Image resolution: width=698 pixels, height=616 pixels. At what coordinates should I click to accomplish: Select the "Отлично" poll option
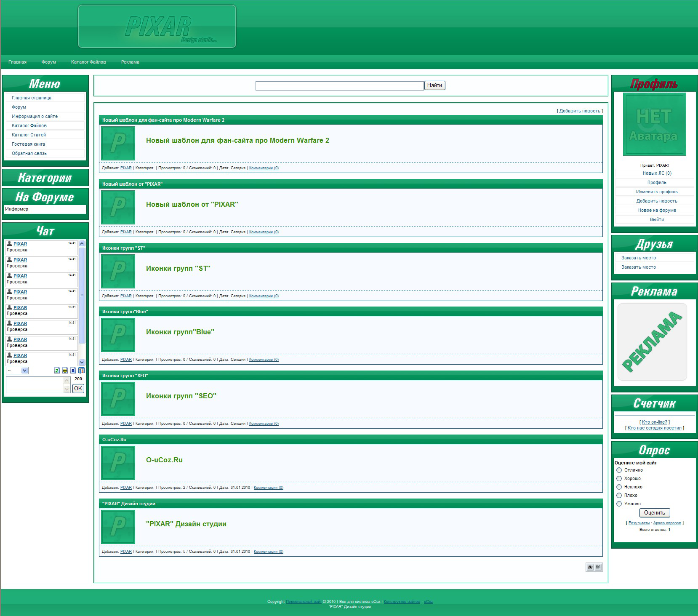tap(619, 470)
